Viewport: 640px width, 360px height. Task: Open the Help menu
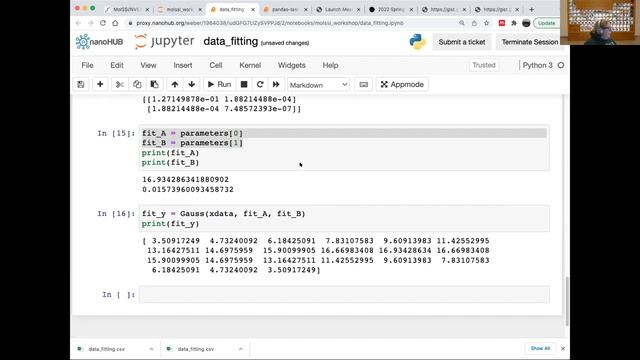(330, 65)
